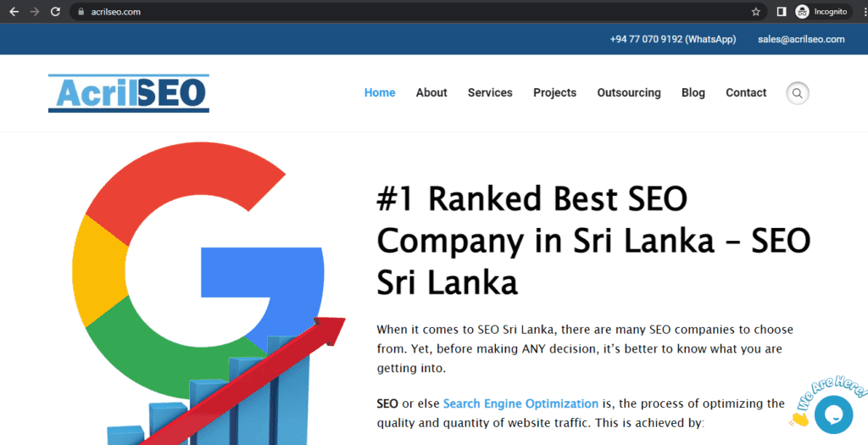Open the Contact menu item
The height and width of the screenshot is (445, 868).
coord(746,92)
